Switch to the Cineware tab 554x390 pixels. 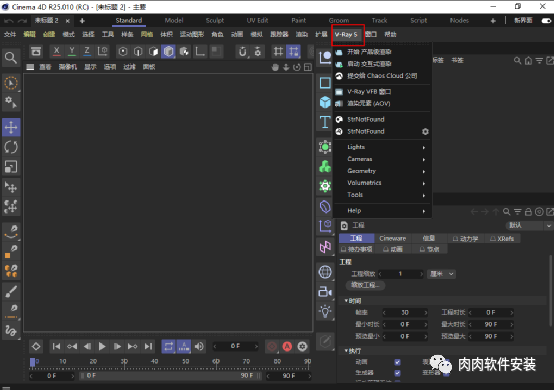coord(393,238)
